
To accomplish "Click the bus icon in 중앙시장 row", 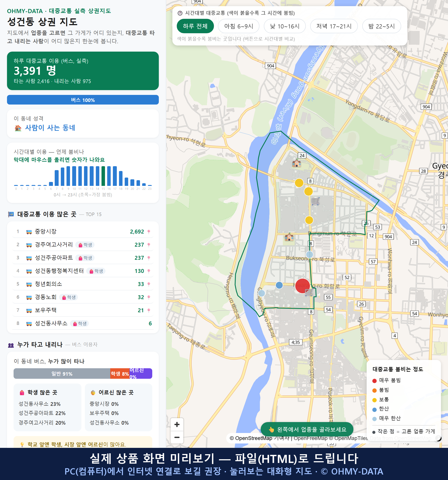I will coord(29,232).
